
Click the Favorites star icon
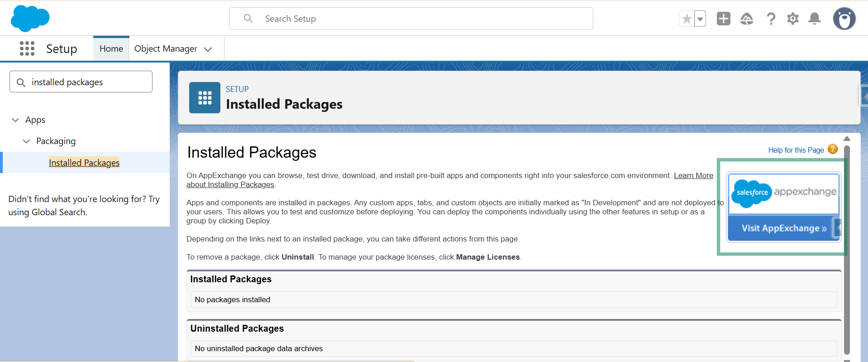pos(687,19)
